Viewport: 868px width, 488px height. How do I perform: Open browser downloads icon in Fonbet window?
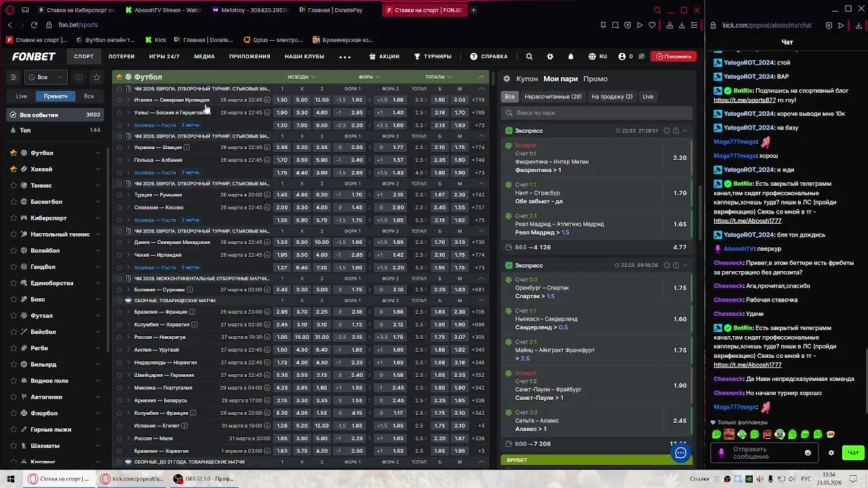[682, 25]
